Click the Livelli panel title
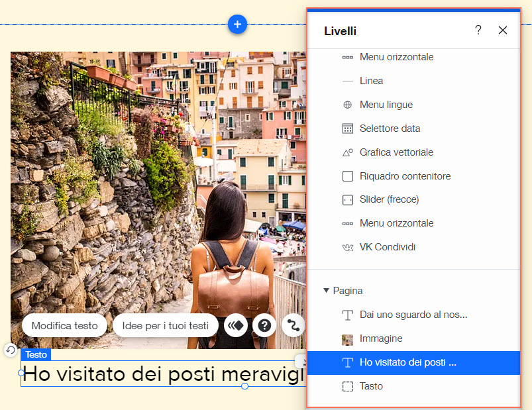Image resolution: width=532 pixels, height=410 pixels. pyautogui.click(x=340, y=31)
